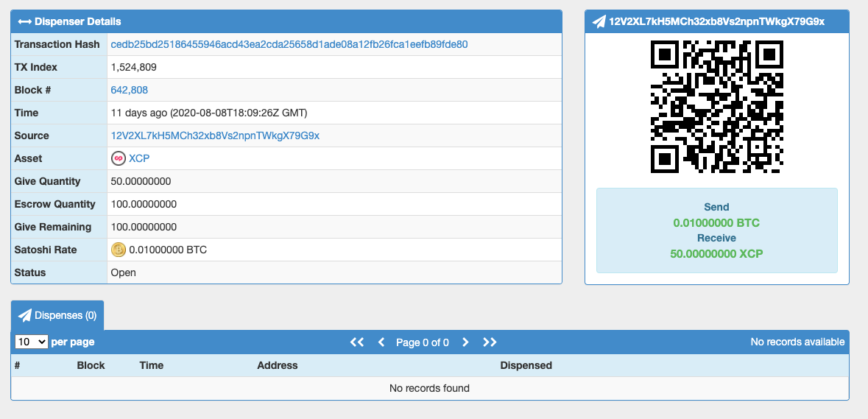Click the Give Quantity value 50.00000000
This screenshot has height=419, width=868.
click(141, 181)
